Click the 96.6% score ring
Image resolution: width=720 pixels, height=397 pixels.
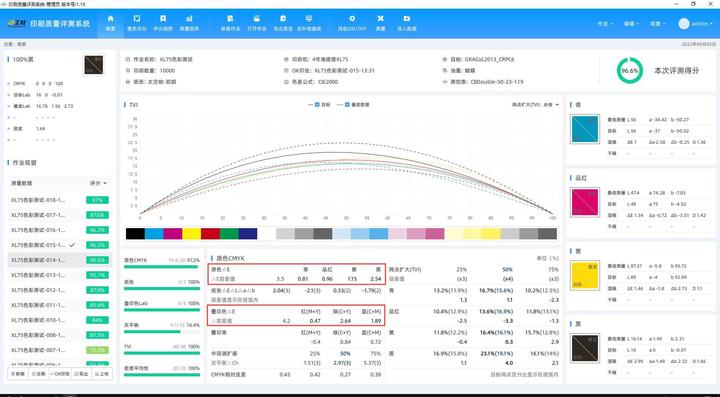630,71
